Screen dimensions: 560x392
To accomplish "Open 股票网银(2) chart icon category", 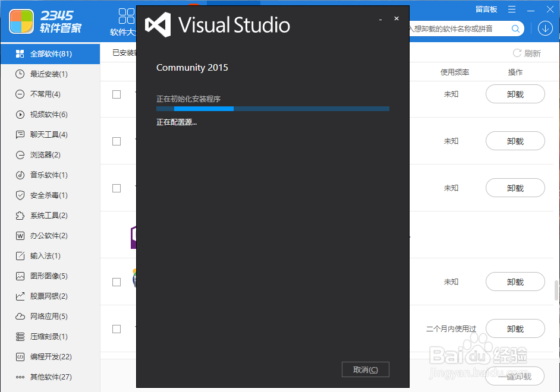I will pos(20,296).
